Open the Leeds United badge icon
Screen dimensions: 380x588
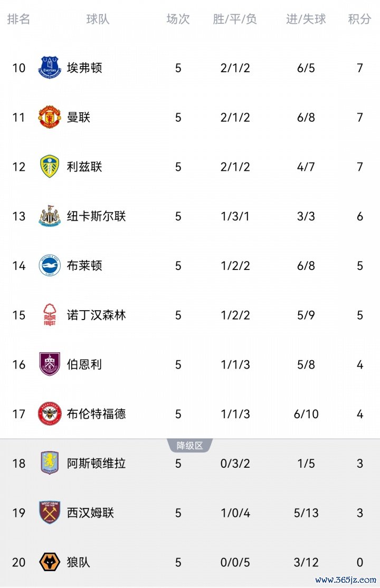(x=50, y=167)
